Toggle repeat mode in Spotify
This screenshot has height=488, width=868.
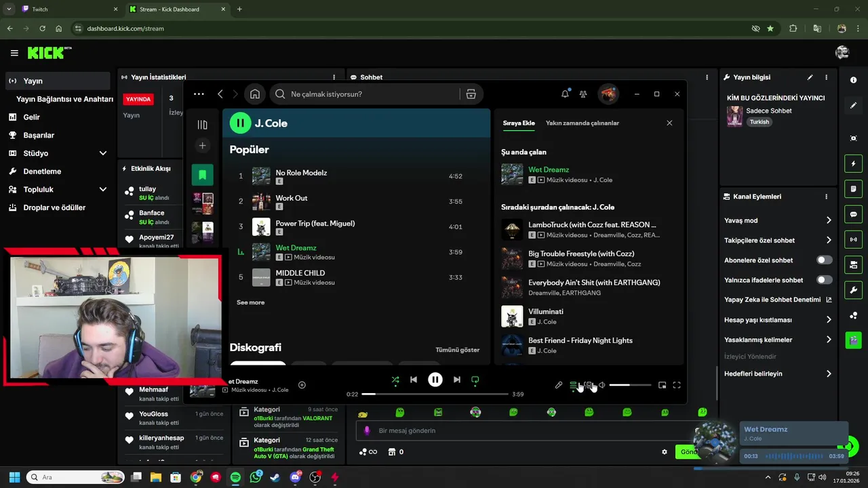pos(475,380)
